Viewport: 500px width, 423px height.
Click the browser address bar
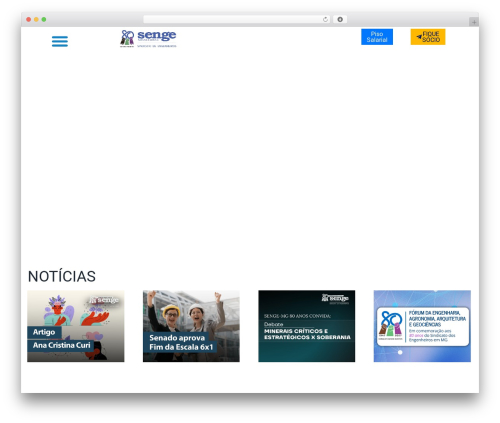click(x=236, y=20)
